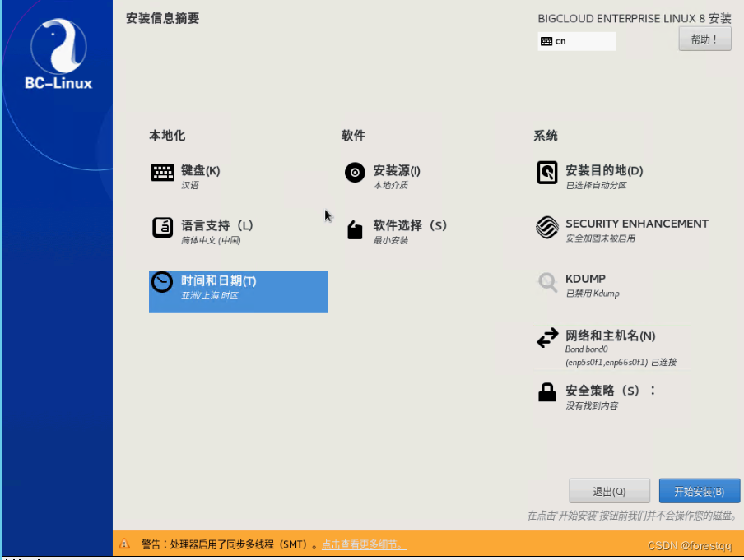Click the 已选择自动分区 status text
The width and height of the screenshot is (744, 560).
tap(596, 185)
